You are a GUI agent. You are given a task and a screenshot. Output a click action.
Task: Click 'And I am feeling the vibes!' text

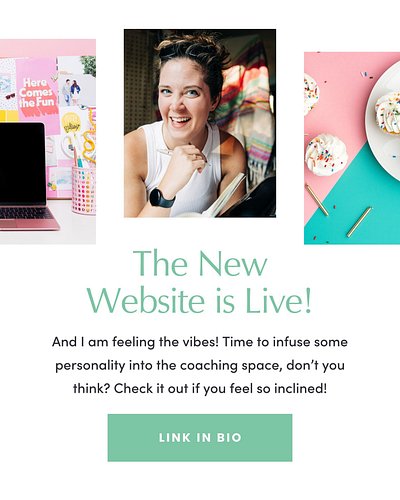135,342
